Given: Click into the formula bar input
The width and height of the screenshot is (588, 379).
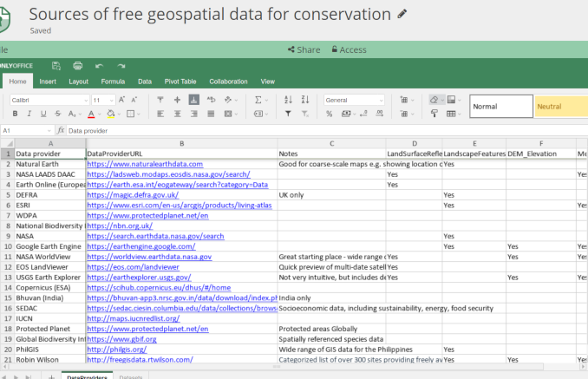Looking at the screenshot, I should 326,131.
